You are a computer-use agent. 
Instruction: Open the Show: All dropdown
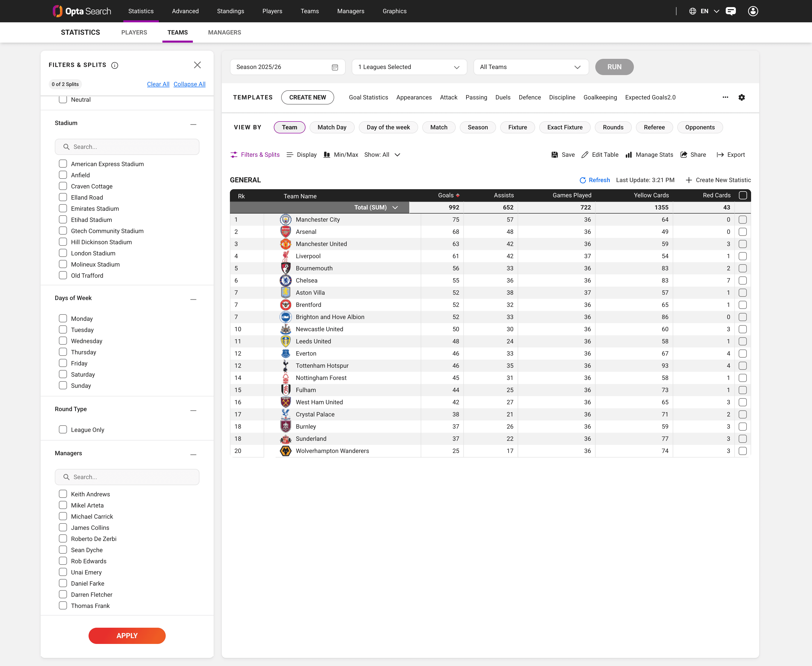coord(382,155)
